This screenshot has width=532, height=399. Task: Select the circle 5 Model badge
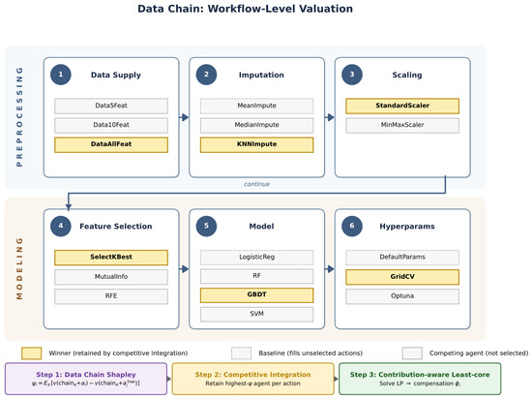point(206,226)
